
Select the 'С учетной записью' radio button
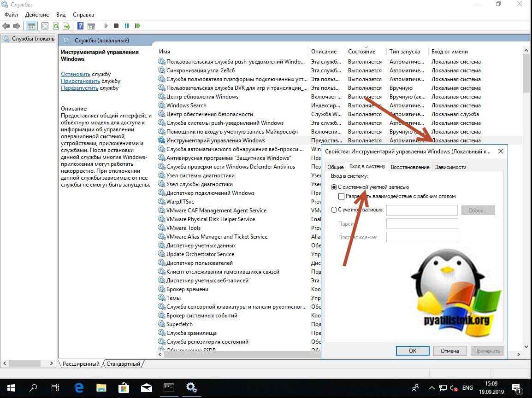click(x=334, y=210)
